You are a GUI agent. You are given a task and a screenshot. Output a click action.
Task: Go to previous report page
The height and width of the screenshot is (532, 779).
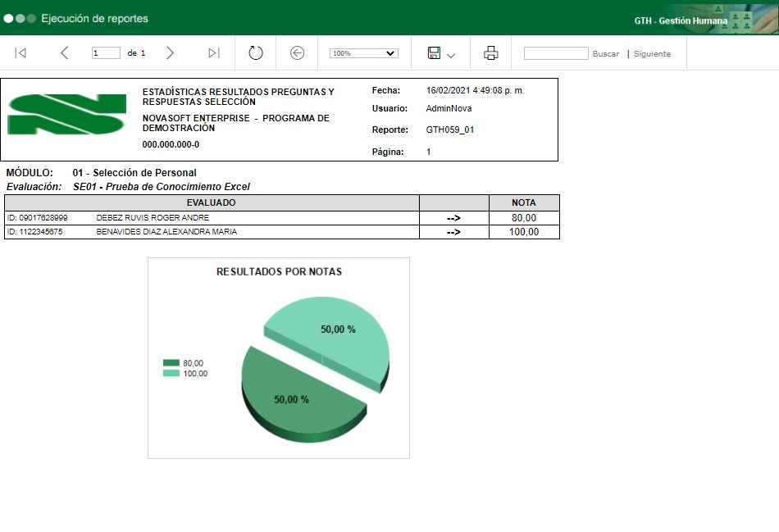64,53
